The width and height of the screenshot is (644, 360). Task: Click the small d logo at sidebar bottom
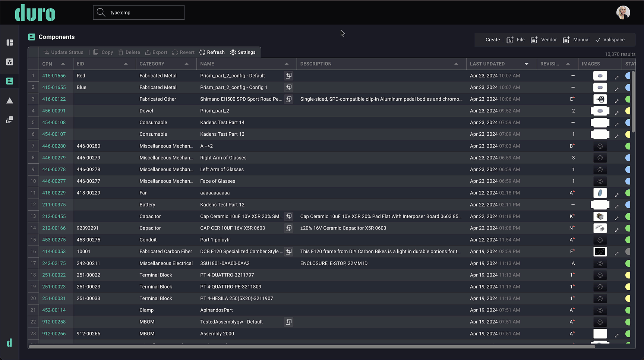(x=9, y=343)
